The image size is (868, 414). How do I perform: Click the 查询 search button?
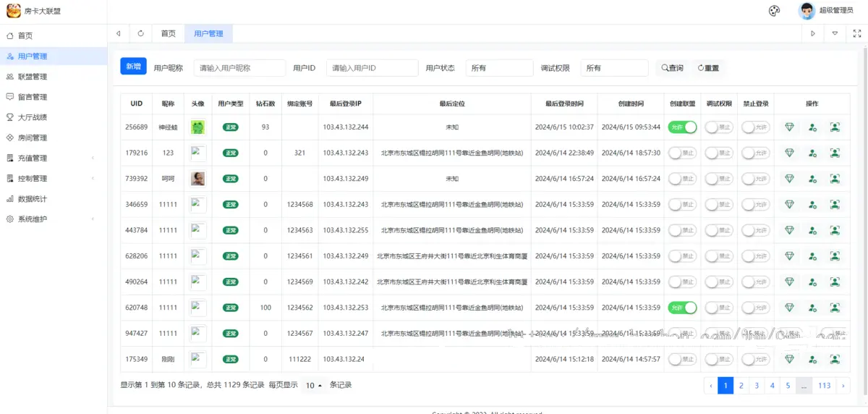[x=672, y=68]
